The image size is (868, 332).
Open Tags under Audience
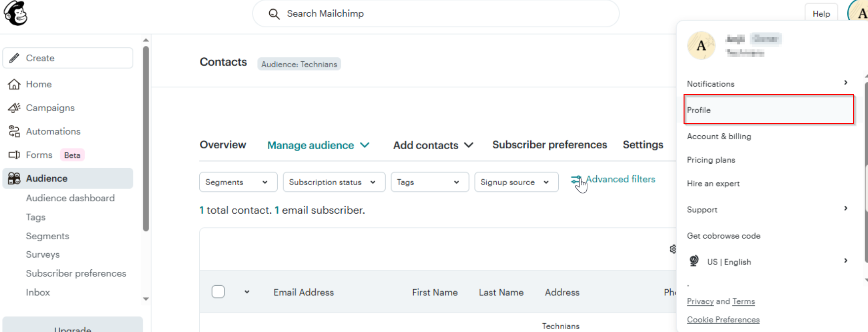[36, 217]
